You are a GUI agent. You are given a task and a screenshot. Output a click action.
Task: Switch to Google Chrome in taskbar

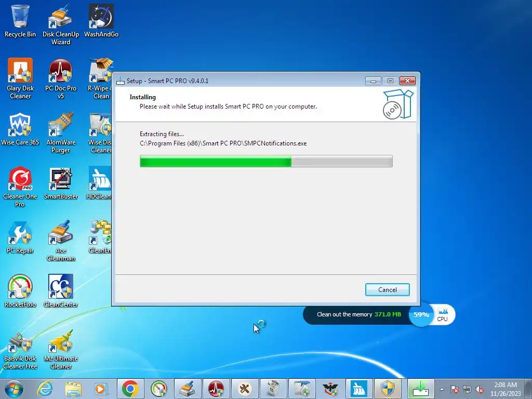130,389
